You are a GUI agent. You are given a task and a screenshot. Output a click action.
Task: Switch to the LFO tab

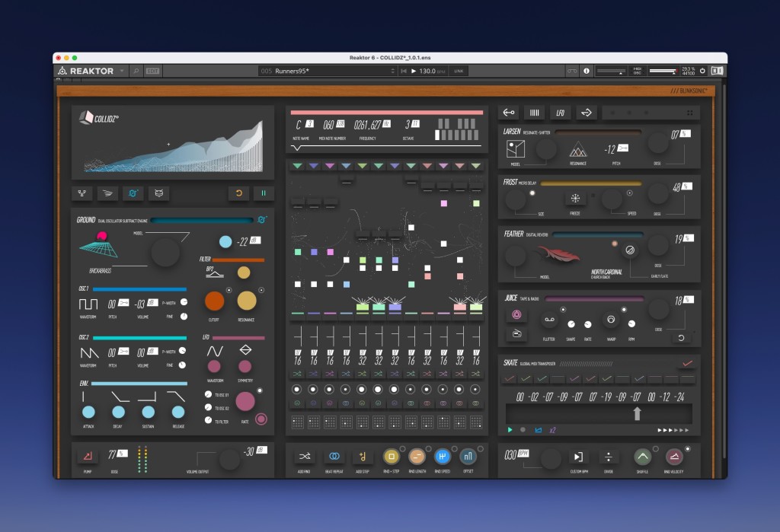[x=560, y=113]
